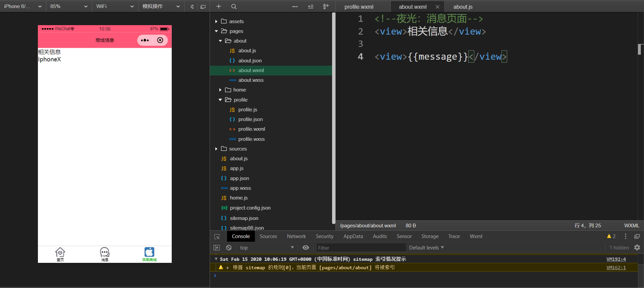Switch to profile.wxml editor tab

(359, 7)
